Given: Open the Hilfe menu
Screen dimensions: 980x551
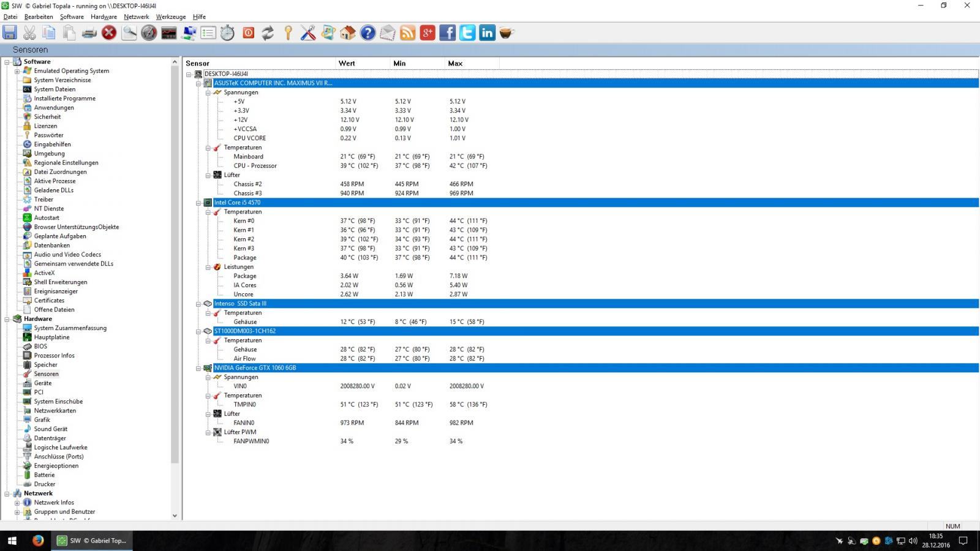Looking at the screenshot, I should tap(199, 17).
